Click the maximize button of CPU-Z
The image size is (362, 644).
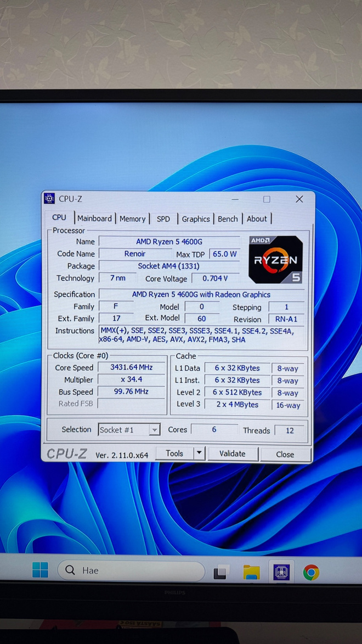click(x=267, y=199)
